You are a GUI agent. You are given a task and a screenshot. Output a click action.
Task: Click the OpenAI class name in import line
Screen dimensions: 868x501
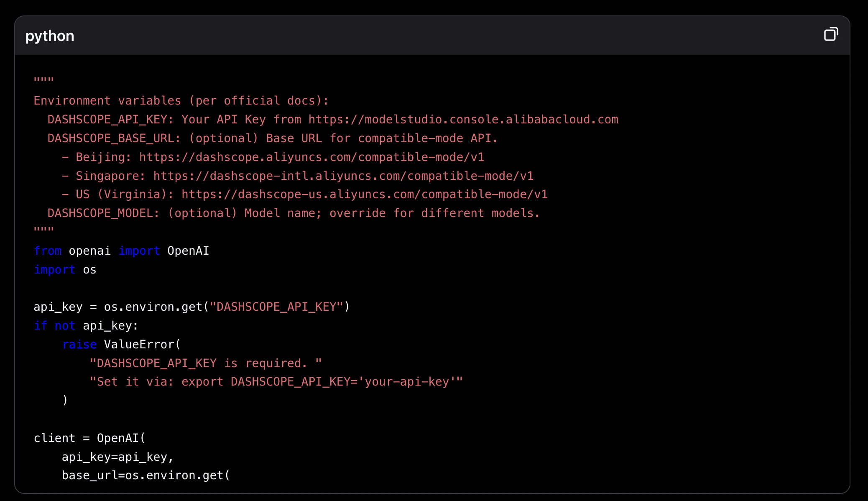(188, 251)
